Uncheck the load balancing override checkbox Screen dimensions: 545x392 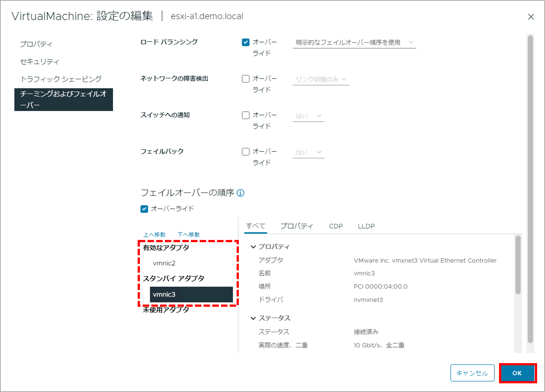click(245, 42)
